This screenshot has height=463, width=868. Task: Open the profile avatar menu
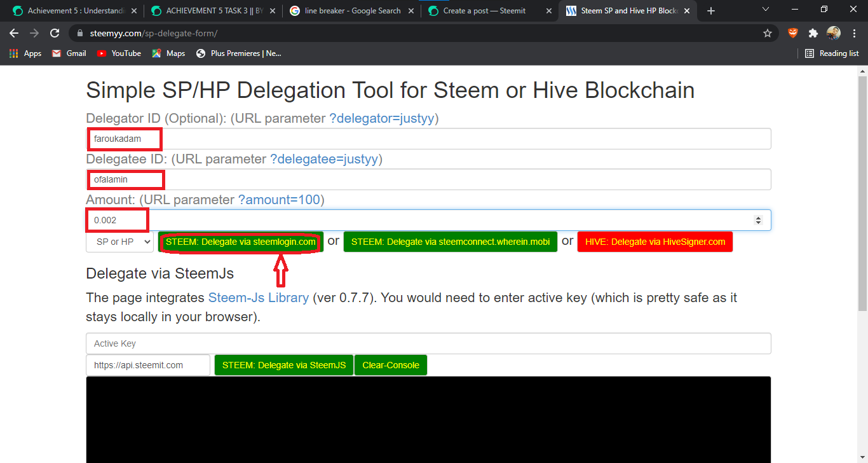(x=833, y=33)
